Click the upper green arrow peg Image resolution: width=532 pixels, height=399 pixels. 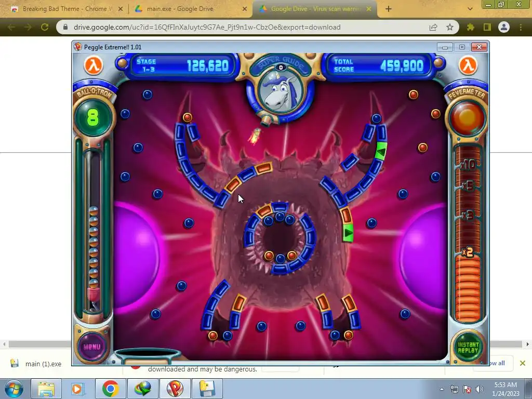(381, 151)
